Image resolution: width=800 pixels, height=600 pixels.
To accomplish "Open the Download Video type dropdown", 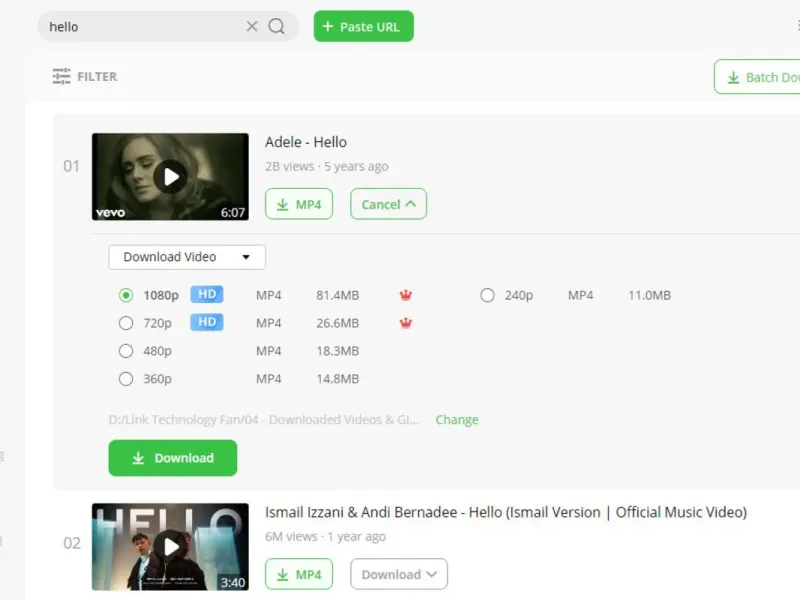I will (x=187, y=257).
